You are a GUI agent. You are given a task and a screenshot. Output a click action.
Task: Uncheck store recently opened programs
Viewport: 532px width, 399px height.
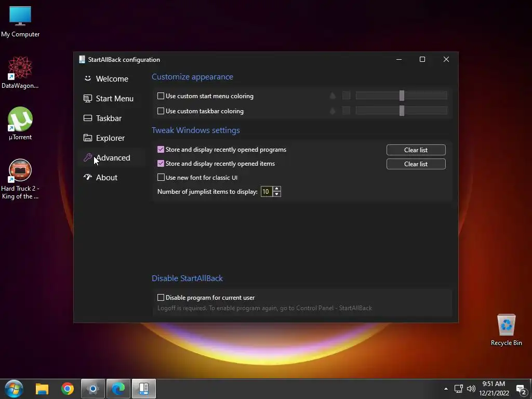[x=161, y=150]
